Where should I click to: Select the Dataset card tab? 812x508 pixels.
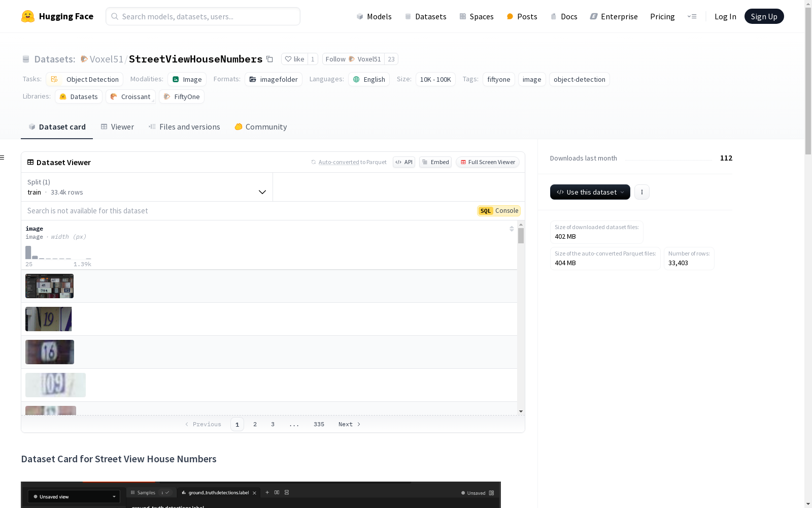(57, 127)
